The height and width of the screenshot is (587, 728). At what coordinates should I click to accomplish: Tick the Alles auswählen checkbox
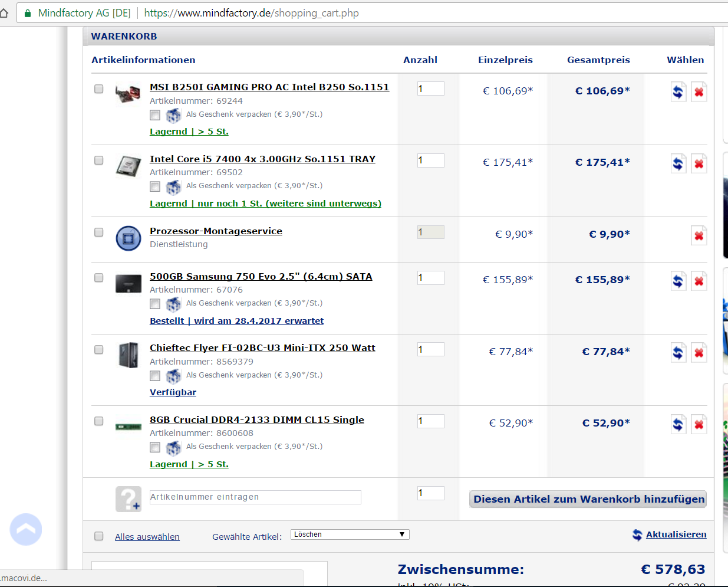tap(99, 536)
